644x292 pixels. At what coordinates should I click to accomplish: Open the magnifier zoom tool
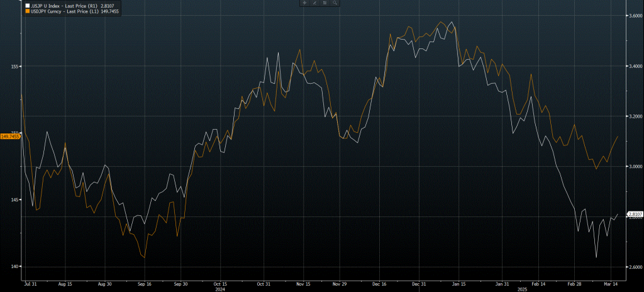coord(335,3)
